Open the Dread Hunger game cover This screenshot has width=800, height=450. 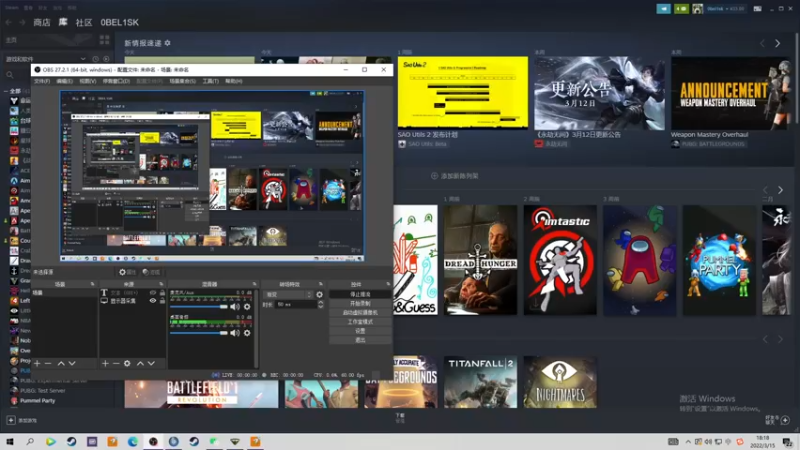click(480, 260)
